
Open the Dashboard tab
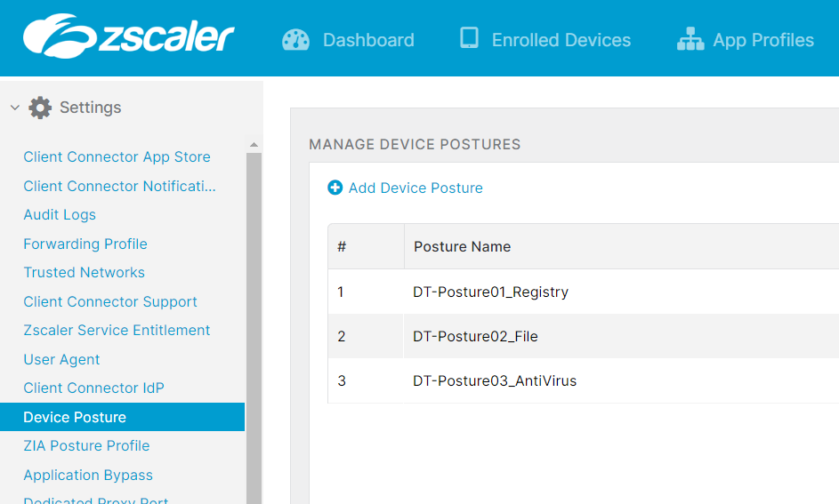point(368,40)
